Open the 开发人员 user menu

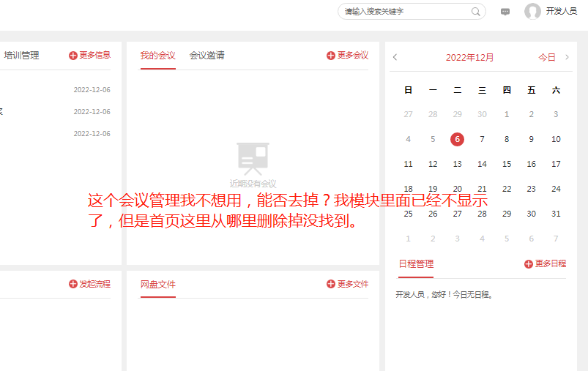(x=562, y=11)
